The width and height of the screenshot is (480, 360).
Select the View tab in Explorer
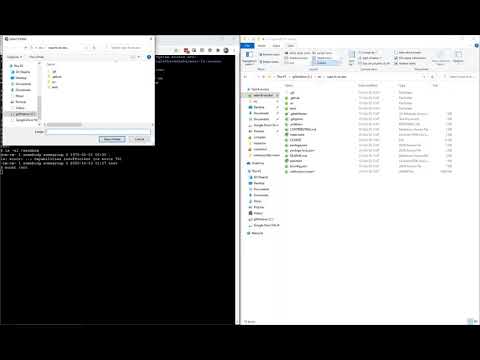pos(291,46)
